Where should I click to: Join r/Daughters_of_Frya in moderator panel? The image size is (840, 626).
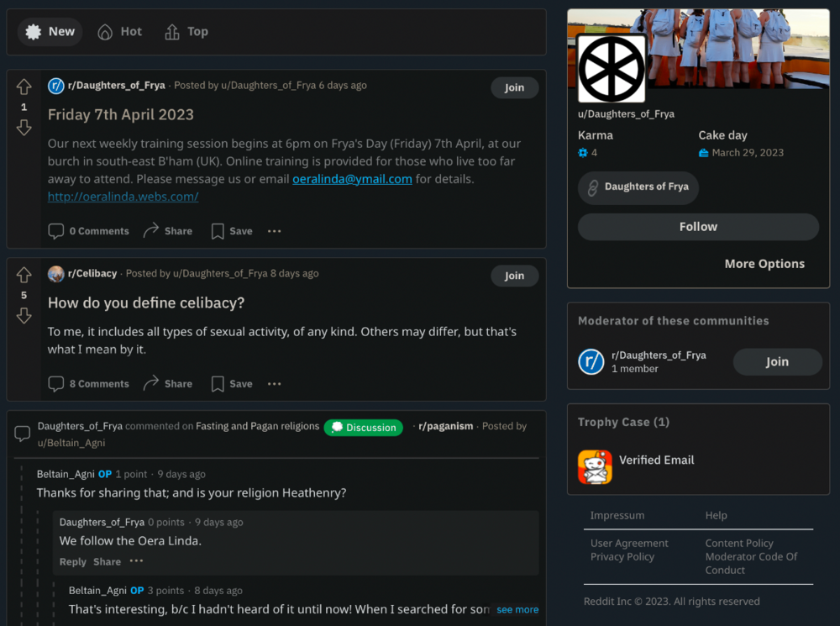pyautogui.click(x=777, y=362)
